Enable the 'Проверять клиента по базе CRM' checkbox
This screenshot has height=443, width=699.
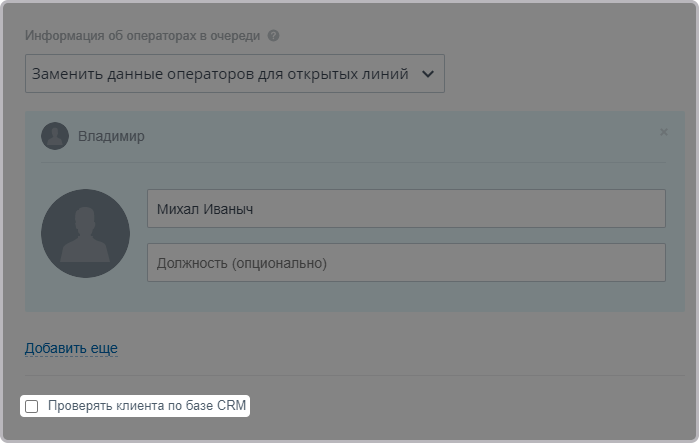pyautogui.click(x=32, y=406)
